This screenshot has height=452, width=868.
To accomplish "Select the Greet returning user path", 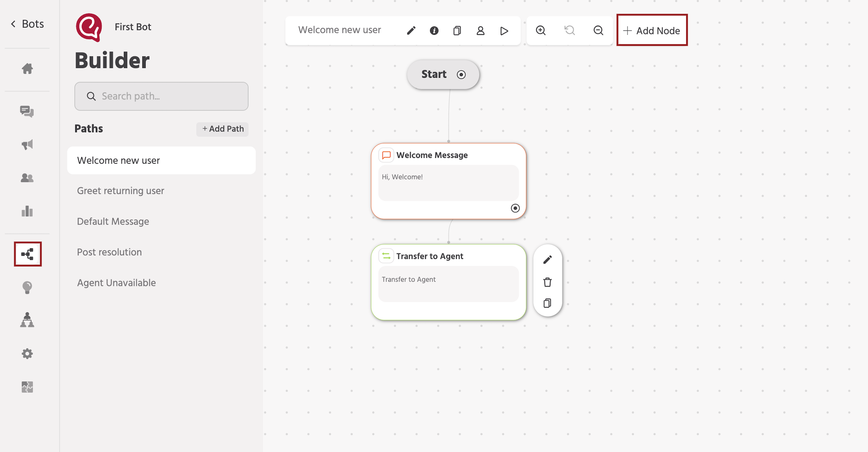I will pos(120,191).
